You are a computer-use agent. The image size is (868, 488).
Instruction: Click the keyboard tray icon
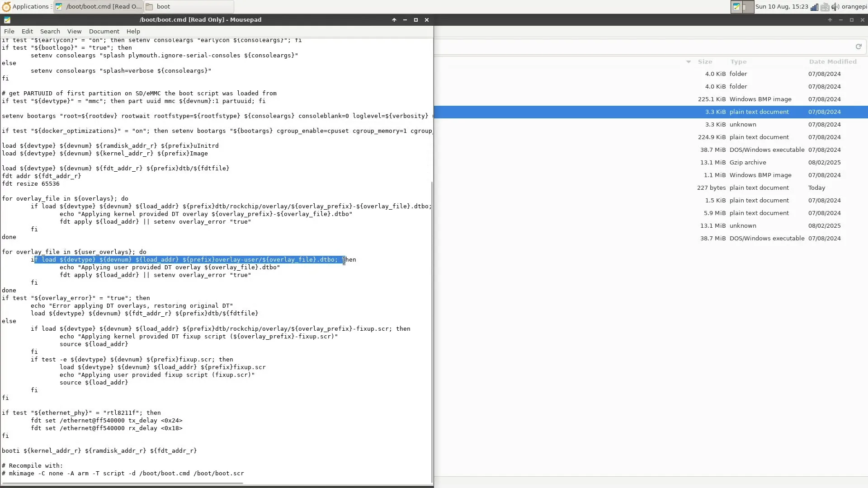[x=825, y=7]
